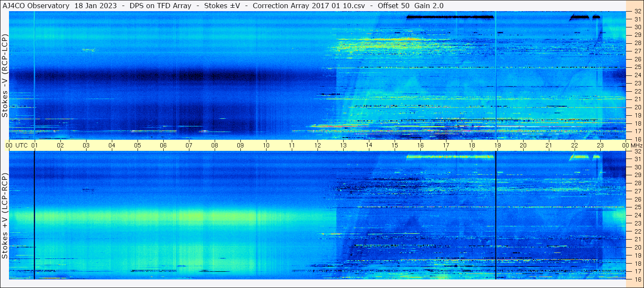Screen dimensions: 644x288
Task: Click hour marker 05 on the UTC axis
Action: (x=138, y=146)
